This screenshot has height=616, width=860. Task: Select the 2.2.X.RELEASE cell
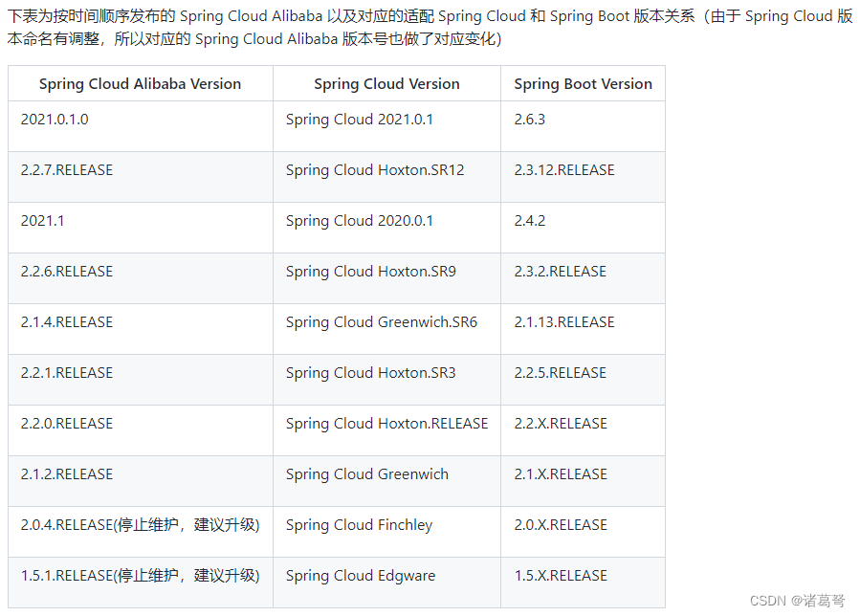pyautogui.click(x=583, y=430)
